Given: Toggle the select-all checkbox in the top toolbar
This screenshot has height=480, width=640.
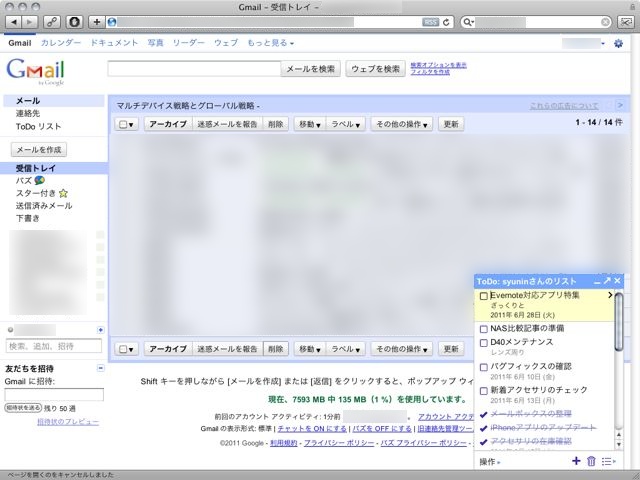Looking at the screenshot, I should pyautogui.click(x=123, y=124).
